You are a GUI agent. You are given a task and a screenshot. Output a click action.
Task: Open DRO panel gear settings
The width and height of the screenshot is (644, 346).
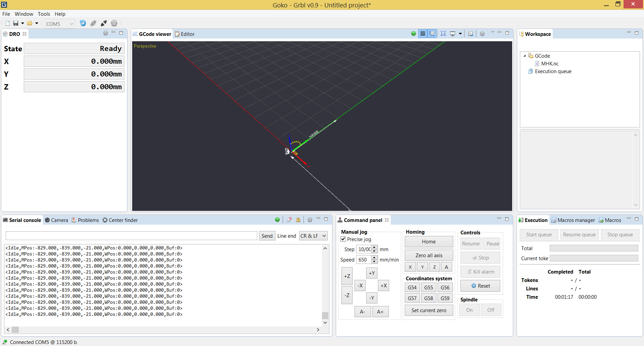tap(106, 33)
